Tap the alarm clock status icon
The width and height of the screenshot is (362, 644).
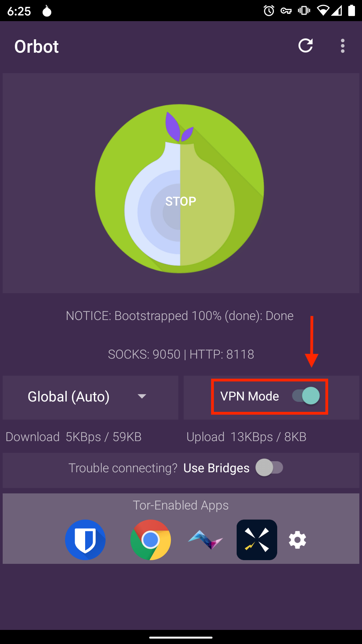click(269, 11)
